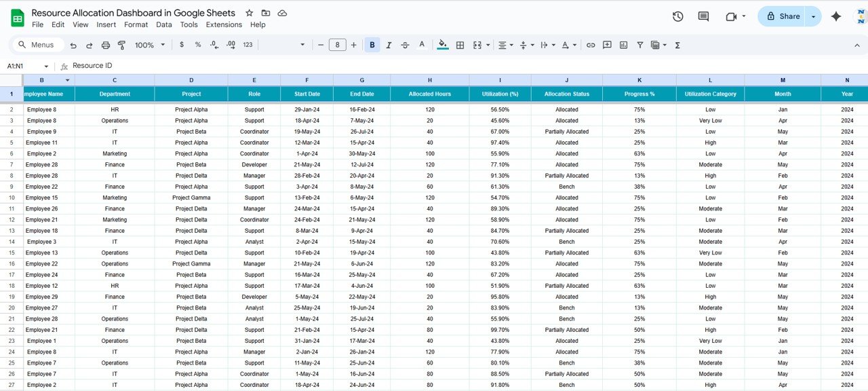Click the paint format roller icon
The width and height of the screenshot is (868, 391).
[x=122, y=45]
